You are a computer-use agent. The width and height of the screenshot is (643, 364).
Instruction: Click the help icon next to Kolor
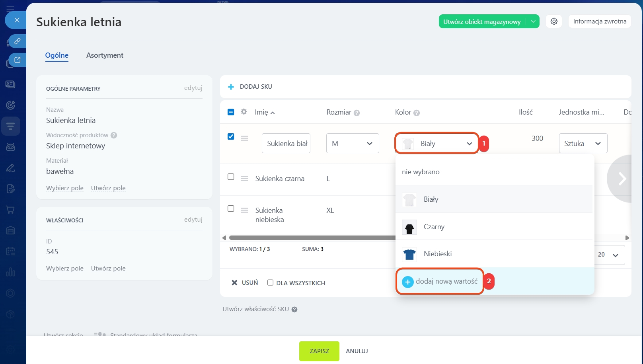pyautogui.click(x=417, y=113)
